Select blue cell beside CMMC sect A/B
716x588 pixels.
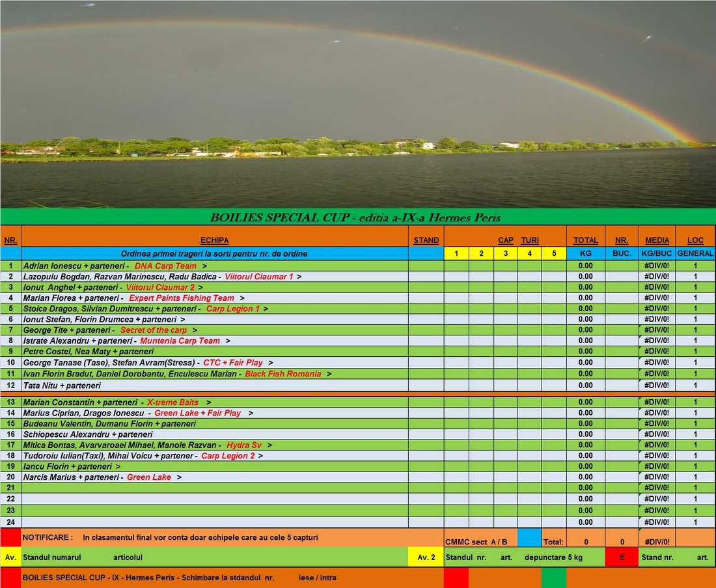pos(529,539)
